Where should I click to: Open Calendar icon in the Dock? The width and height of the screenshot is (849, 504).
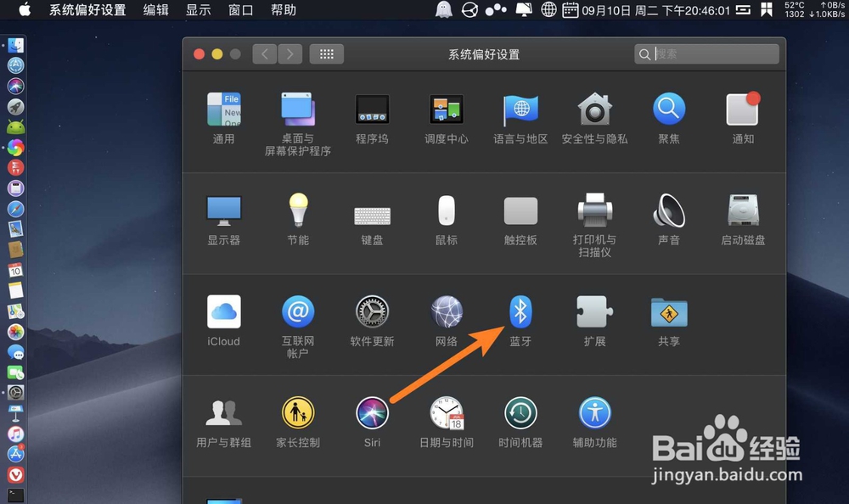(15, 270)
